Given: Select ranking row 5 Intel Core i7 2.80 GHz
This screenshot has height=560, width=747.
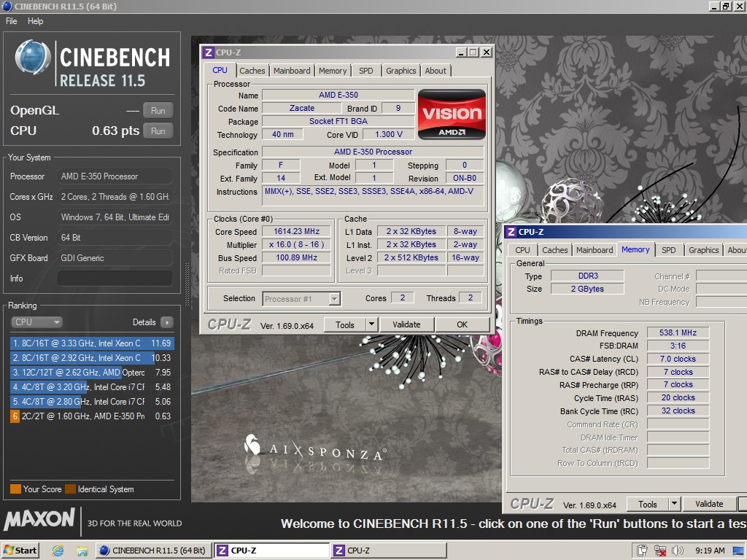Looking at the screenshot, I should pyautogui.click(x=92, y=402).
